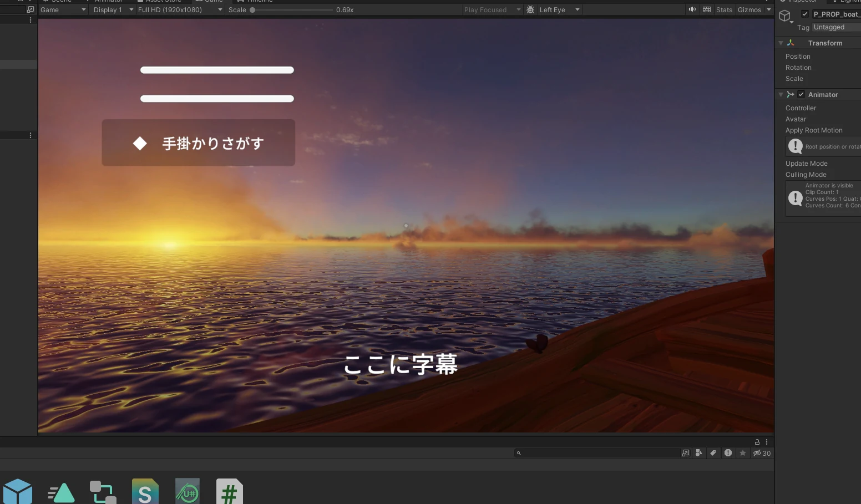Click the Apply Root Motion label
Screen dimensions: 861x504
click(814, 130)
